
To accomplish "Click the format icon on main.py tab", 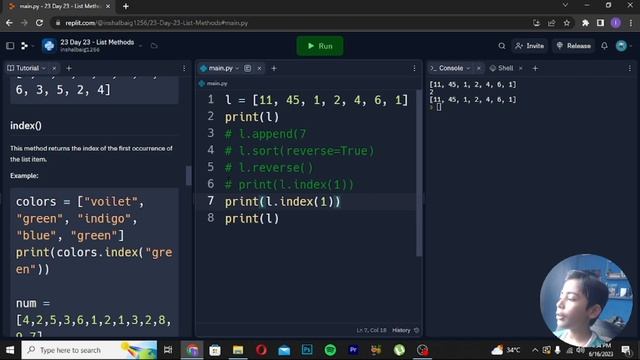I will [x=247, y=68].
